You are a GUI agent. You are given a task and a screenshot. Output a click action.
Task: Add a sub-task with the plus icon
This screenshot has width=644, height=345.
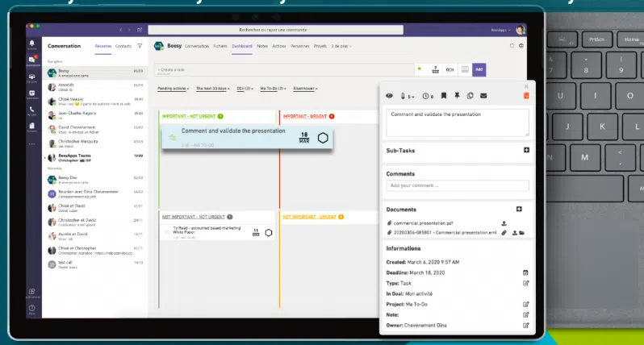[526, 150]
